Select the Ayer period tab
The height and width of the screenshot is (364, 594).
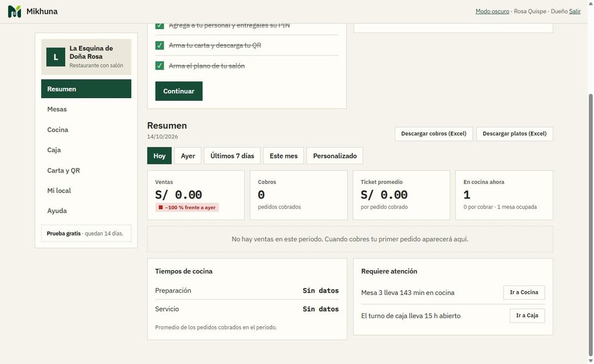tap(188, 156)
